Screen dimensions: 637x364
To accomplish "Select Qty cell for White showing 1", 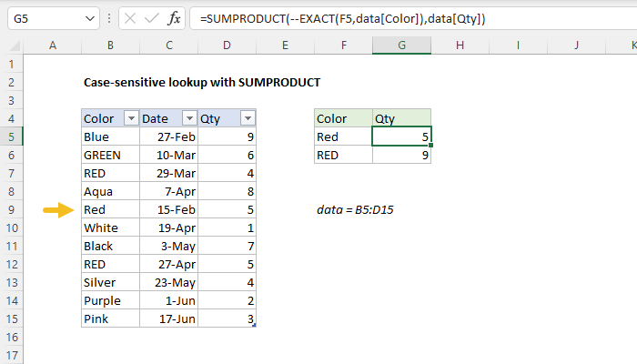I will [227, 227].
